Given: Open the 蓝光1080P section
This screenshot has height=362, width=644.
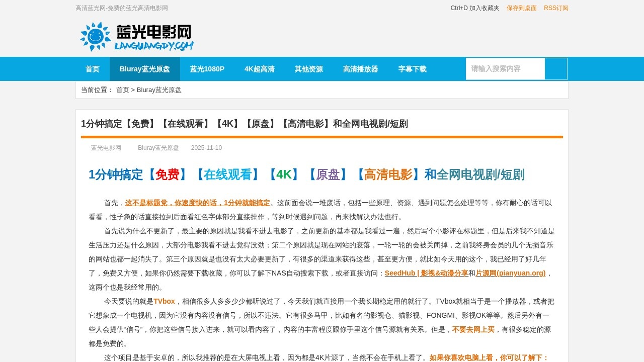Looking at the screenshot, I should point(207,68).
